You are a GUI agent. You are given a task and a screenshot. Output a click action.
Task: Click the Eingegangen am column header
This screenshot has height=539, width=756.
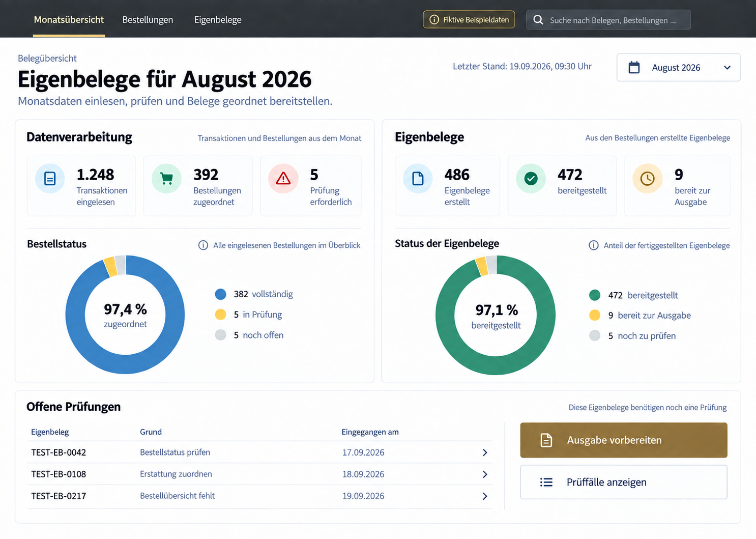[370, 432]
